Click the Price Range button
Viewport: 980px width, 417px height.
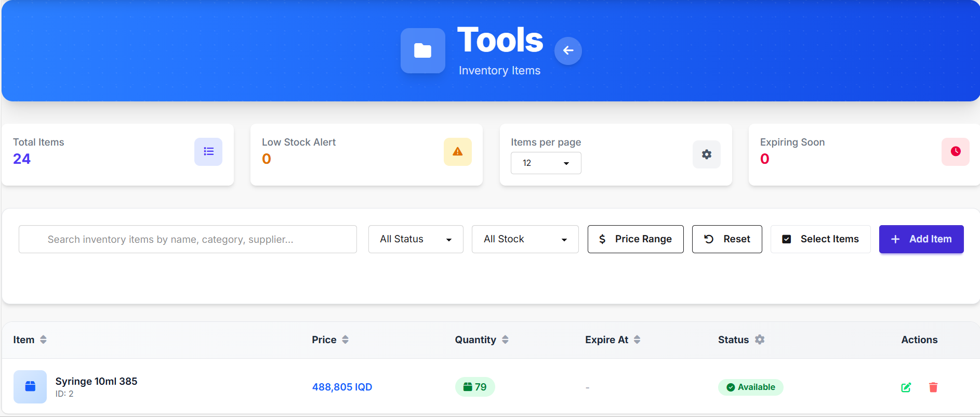pyautogui.click(x=635, y=239)
